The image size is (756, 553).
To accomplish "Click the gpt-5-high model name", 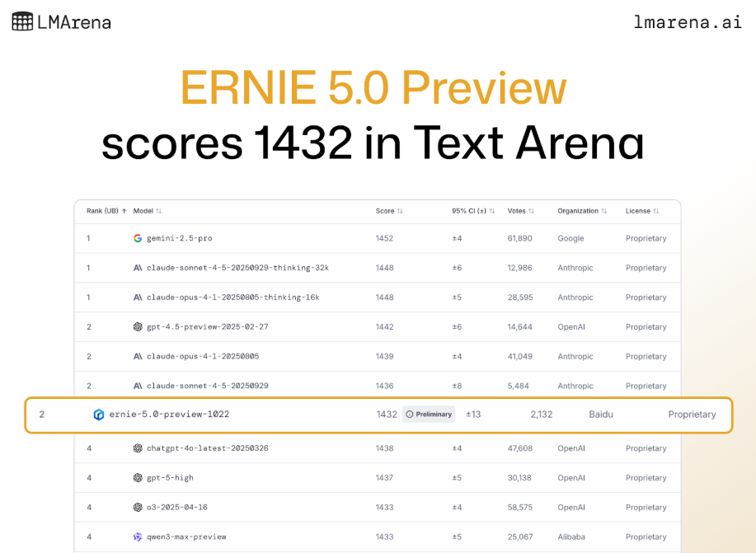I will [170, 478].
